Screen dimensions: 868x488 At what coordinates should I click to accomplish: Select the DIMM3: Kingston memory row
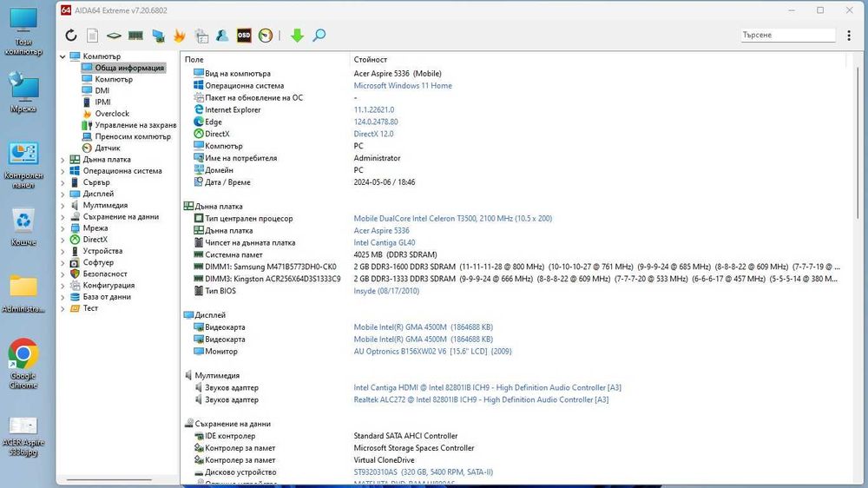514,279
